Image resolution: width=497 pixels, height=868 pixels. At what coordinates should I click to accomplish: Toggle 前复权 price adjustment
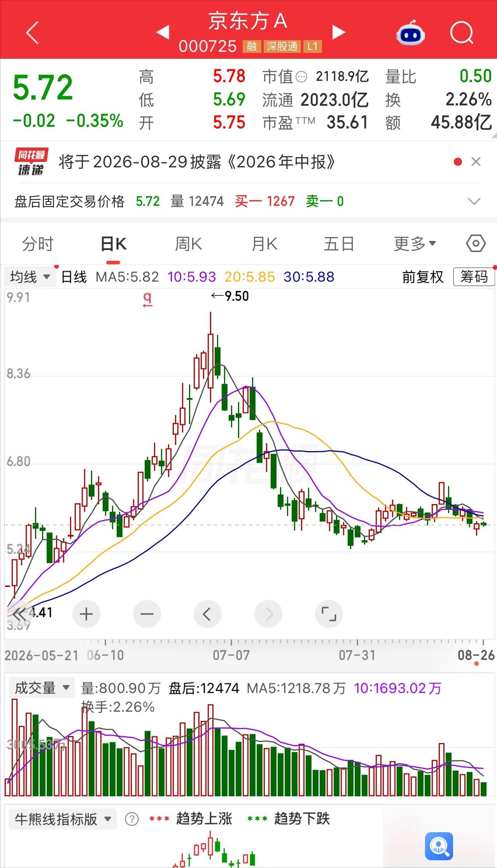coord(423,277)
